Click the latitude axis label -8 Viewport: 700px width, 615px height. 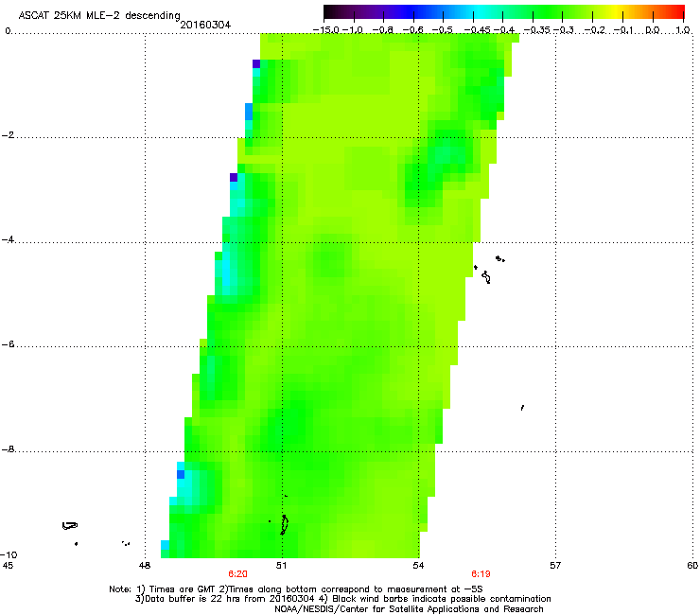(x=8, y=449)
